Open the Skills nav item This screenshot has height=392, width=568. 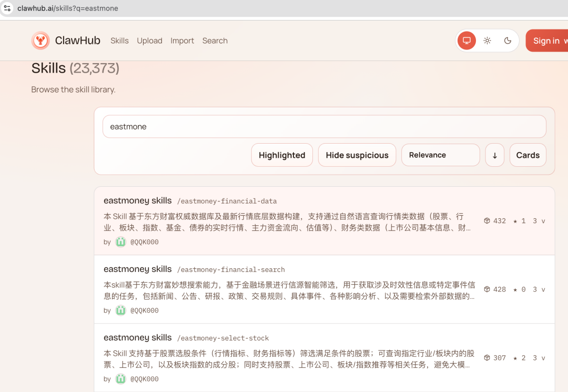(x=119, y=41)
